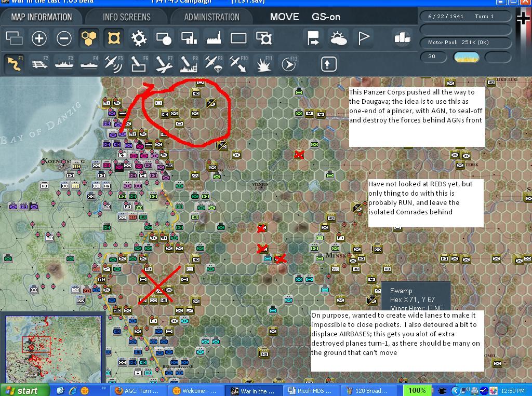Click the MOVE mode label
532x396 pixels.
pyautogui.click(x=284, y=17)
